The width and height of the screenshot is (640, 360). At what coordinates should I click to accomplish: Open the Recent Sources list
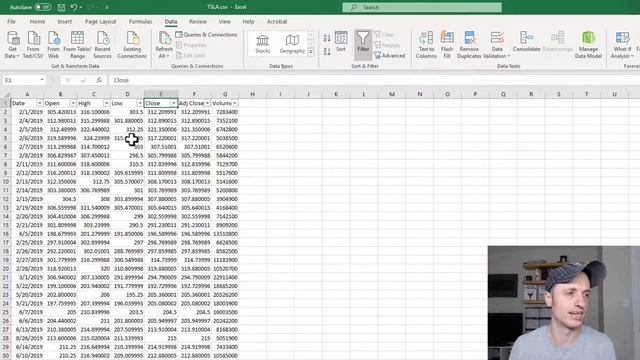(x=102, y=44)
